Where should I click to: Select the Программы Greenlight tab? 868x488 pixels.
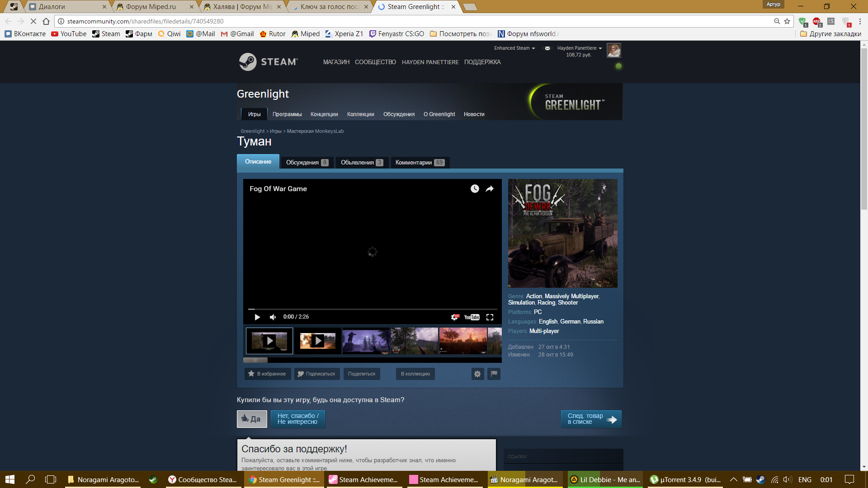coord(287,114)
